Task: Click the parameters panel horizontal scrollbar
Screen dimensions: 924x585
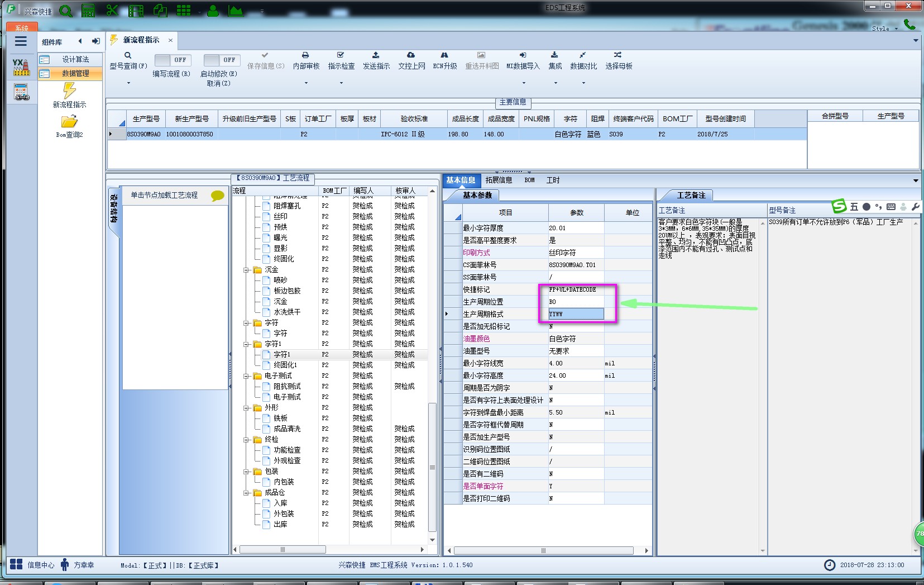Action: click(543, 551)
